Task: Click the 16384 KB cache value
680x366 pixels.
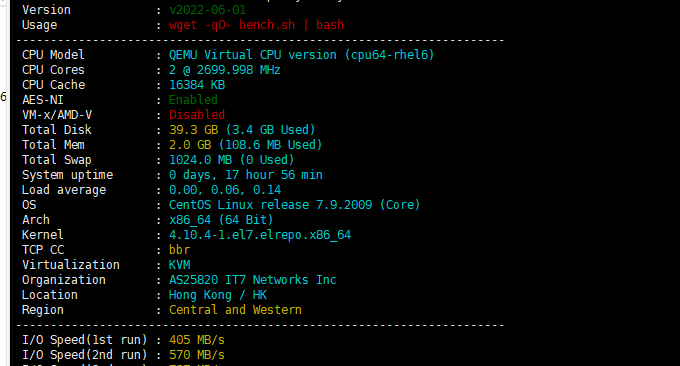Action: (197, 85)
